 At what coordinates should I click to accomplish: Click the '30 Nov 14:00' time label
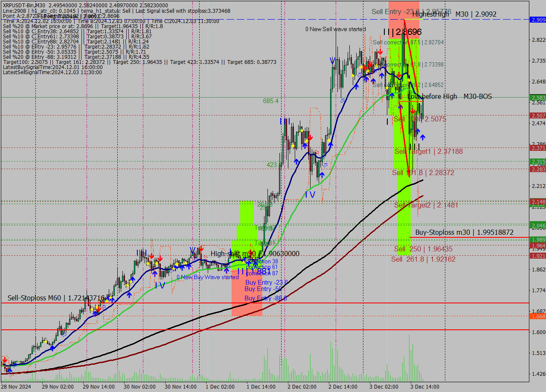coord(180,387)
